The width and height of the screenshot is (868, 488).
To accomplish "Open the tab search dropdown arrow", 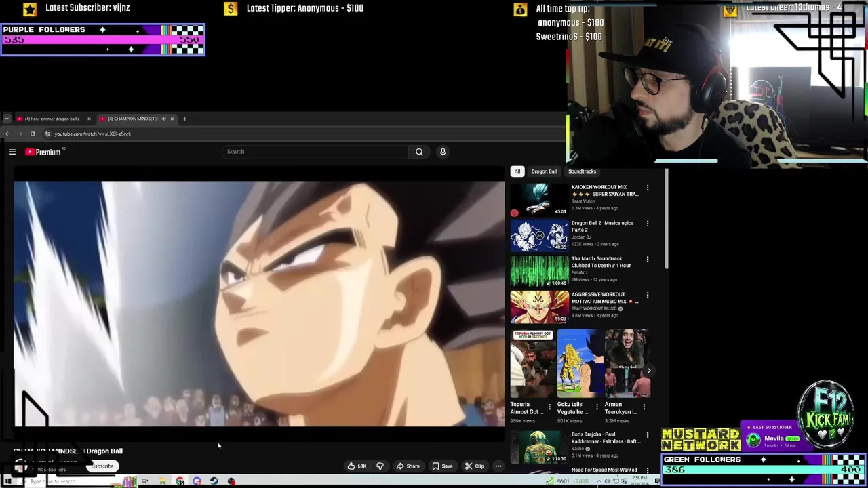I will [x=7, y=119].
